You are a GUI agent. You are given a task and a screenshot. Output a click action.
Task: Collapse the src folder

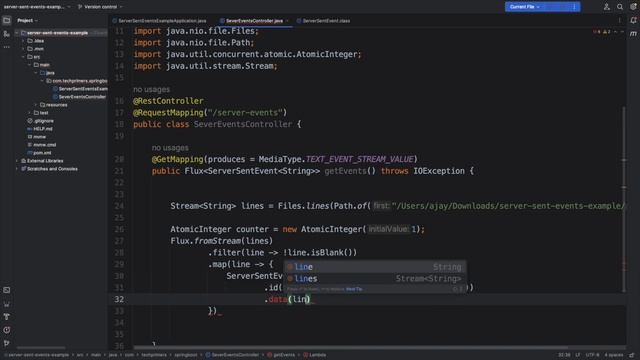click(x=23, y=57)
